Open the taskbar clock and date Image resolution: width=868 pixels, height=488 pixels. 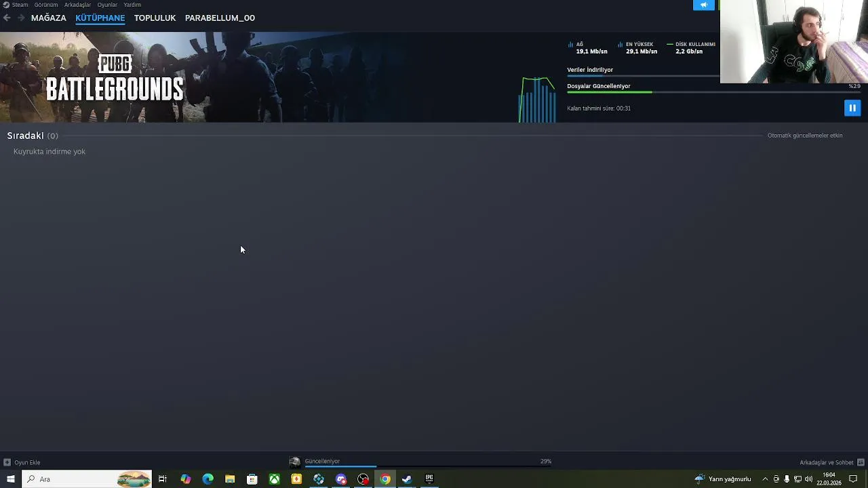pyautogui.click(x=829, y=479)
